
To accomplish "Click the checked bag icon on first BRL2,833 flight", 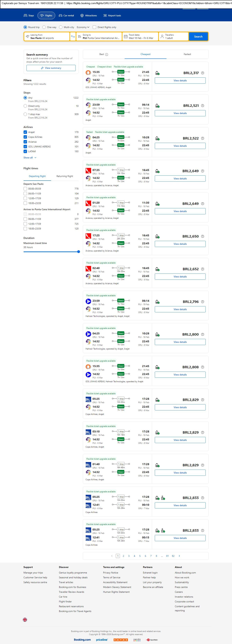I will [163, 498].
